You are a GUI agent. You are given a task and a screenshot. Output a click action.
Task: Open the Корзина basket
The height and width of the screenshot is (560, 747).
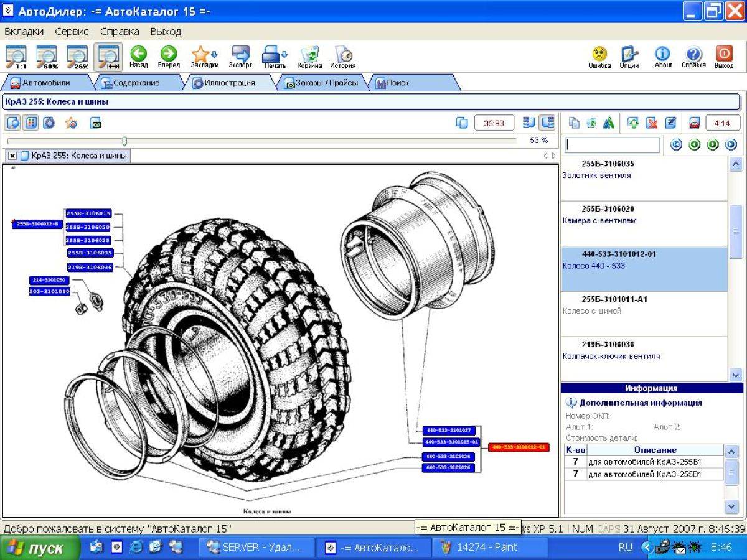309,57
